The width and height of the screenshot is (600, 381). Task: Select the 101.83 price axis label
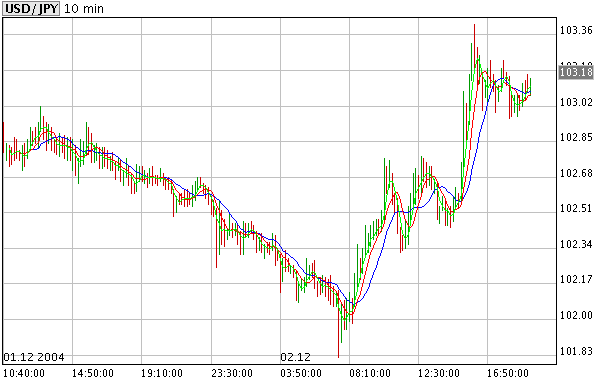click(x=576, y=351)
